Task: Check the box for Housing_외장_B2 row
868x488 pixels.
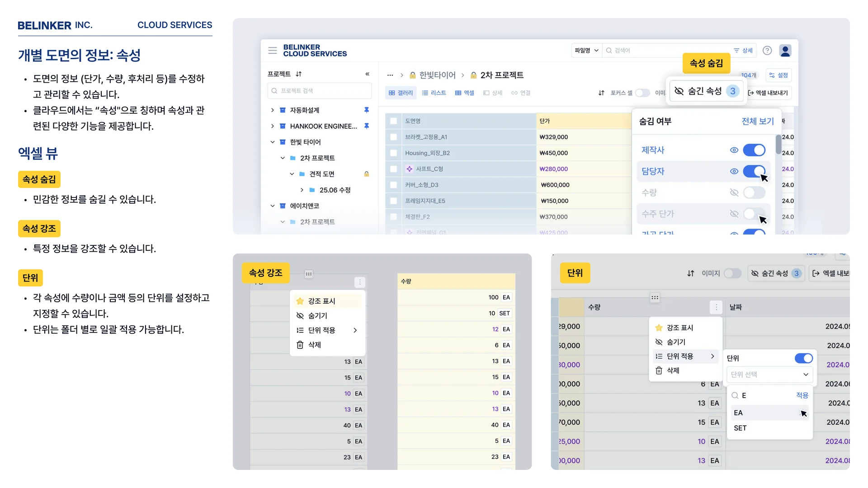Action: click(x=393, y=153)
